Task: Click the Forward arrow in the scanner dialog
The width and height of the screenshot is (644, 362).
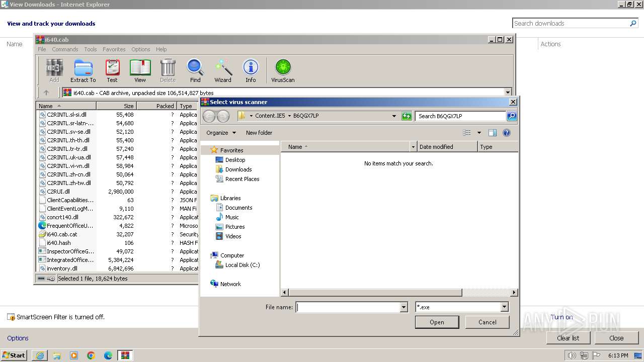Action: coord(223,116)
